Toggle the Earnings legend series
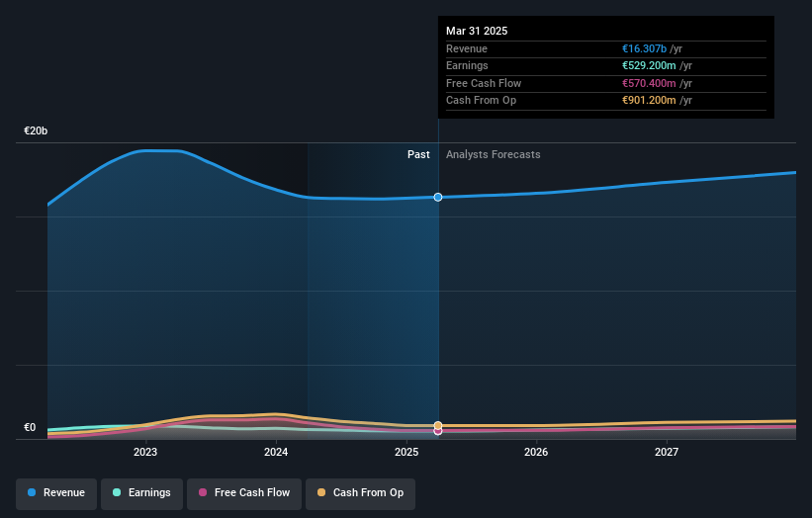Viewport: 812px width, 518px height. [x=141, y=493]
